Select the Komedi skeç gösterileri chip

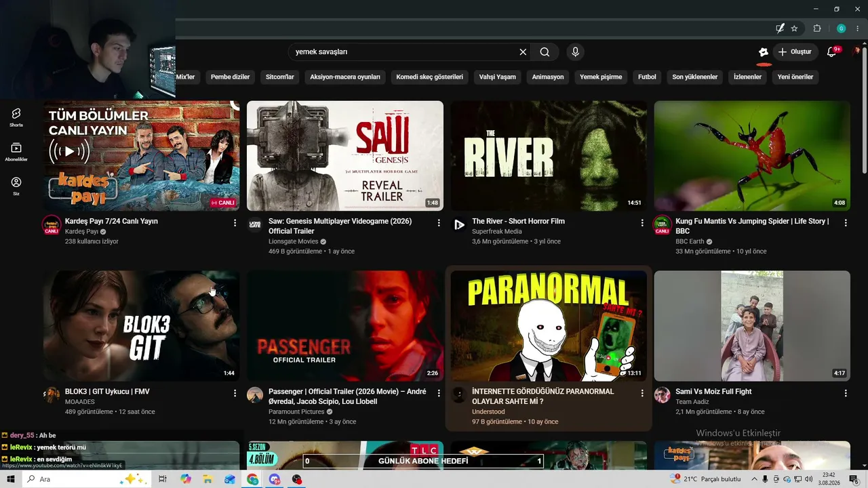pos(429,77)
